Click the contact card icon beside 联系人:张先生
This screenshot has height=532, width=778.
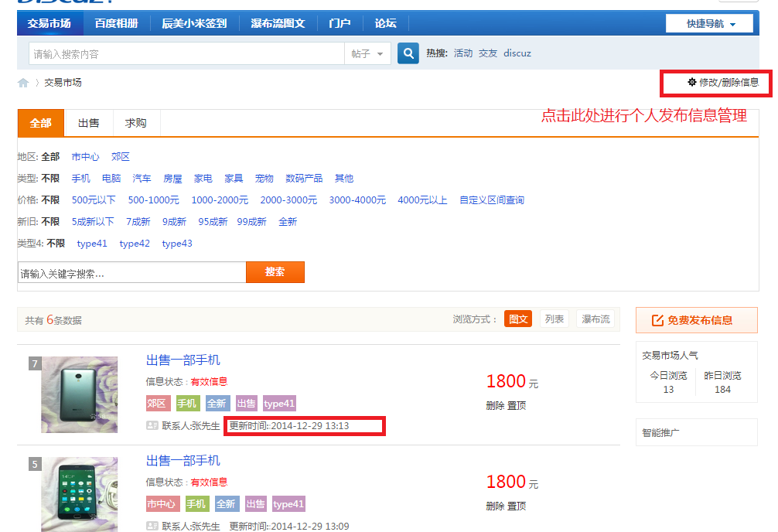152,425
